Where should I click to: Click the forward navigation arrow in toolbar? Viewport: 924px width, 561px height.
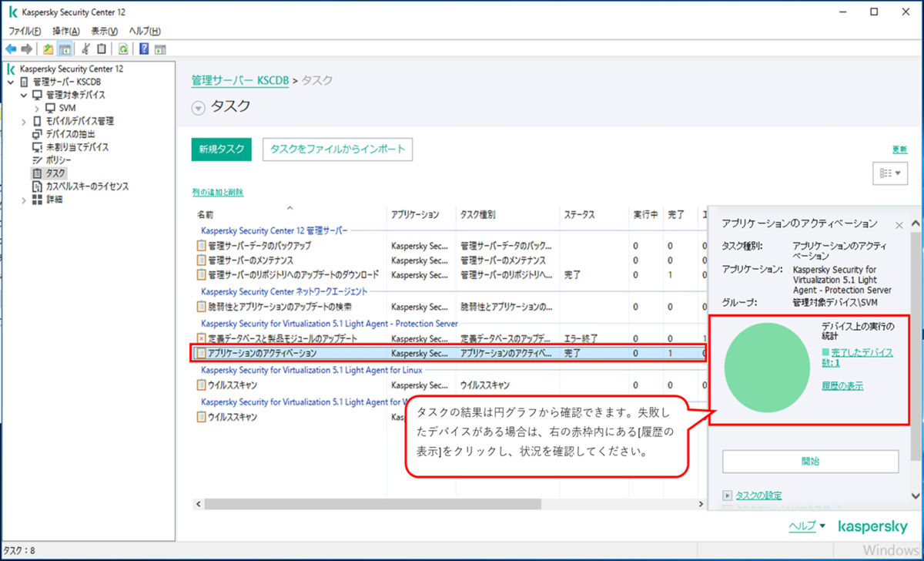25,49
